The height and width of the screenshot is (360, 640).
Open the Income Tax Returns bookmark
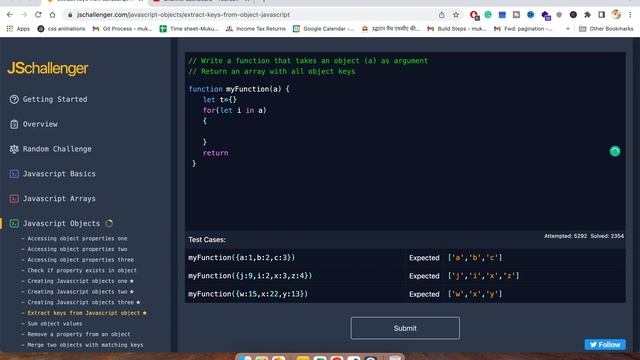pyautogui.click(x=256, y=29)
